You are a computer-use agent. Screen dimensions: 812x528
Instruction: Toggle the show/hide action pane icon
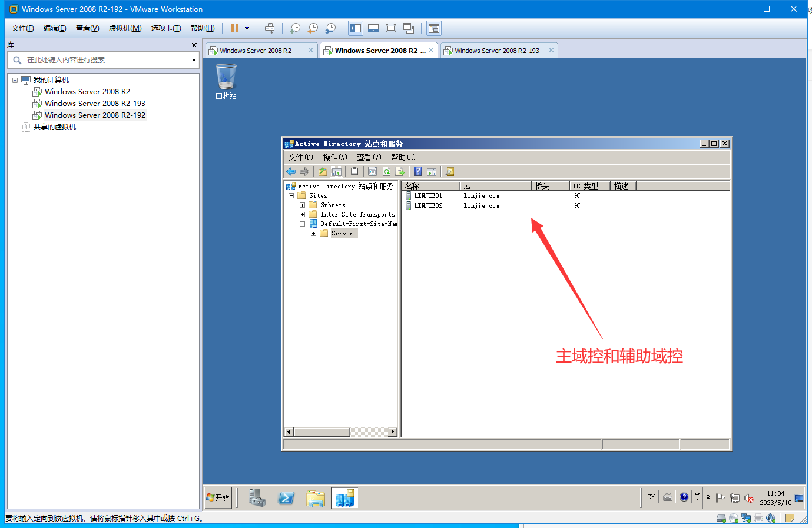click(x=432, y=171)
